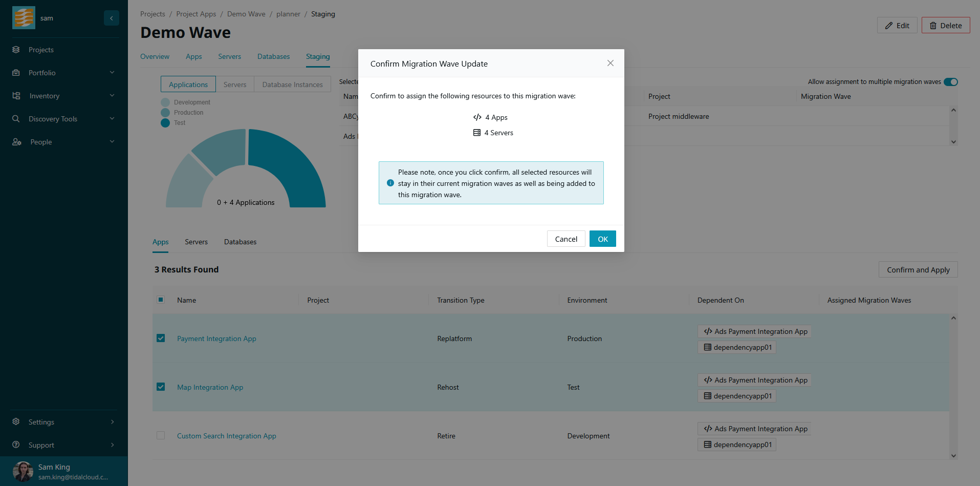Viewport: 980px width, 486px height.
Task: Expand the Discovery Tools chevron
Action: [x=112, y=119]
